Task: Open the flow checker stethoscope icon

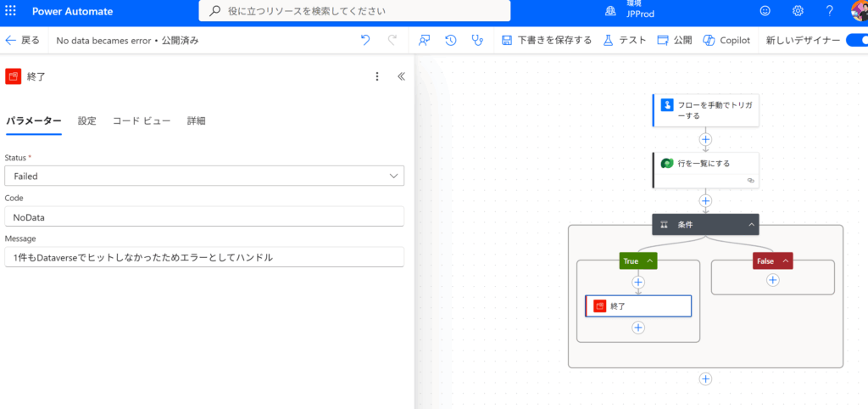Action: [x=478, y=40]
